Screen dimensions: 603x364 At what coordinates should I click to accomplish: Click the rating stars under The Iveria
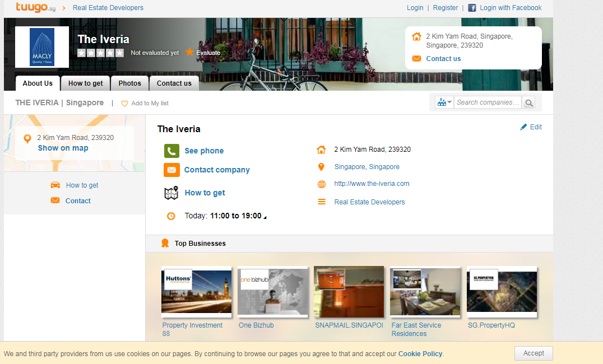point(100,53)
